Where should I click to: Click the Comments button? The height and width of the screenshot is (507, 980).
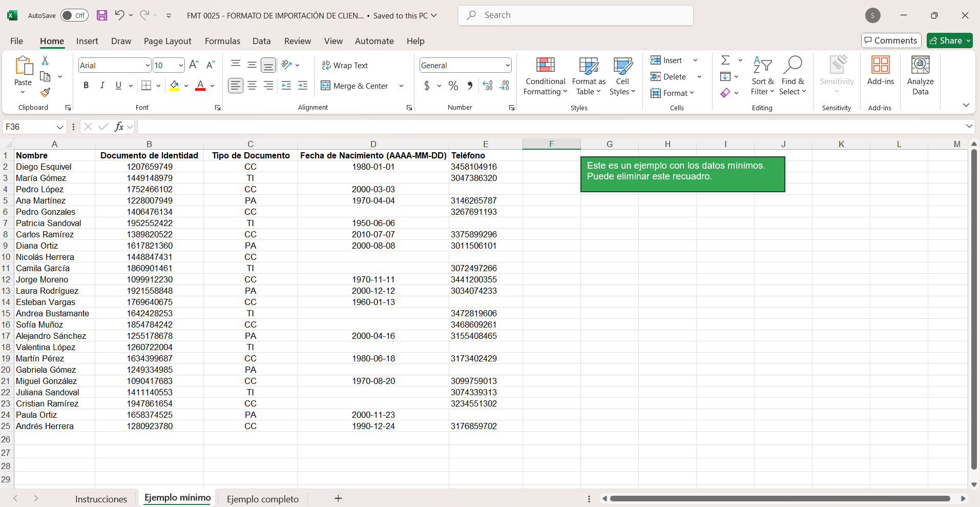[x=891, y=40]
